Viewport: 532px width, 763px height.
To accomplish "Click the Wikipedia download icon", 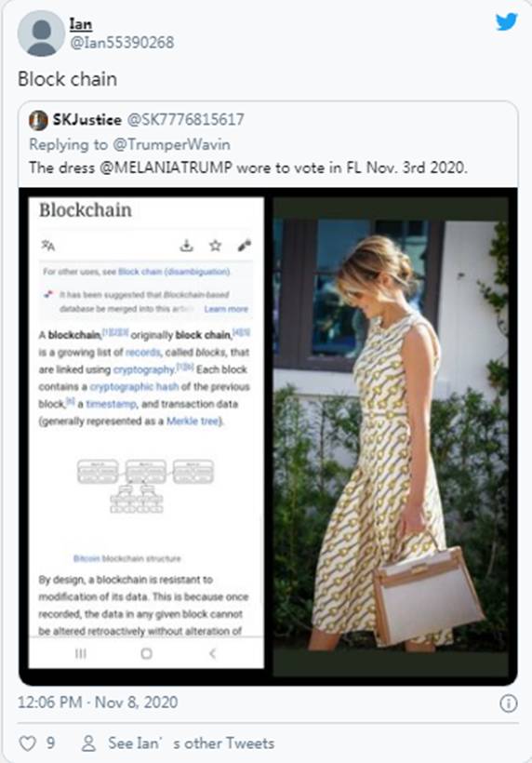I will pos(186,246).
